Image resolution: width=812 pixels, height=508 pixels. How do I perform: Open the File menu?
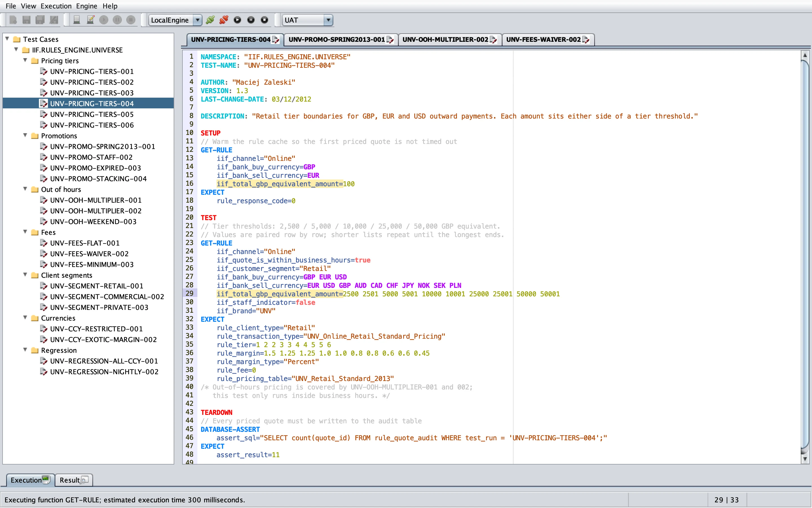pos(11,6)
